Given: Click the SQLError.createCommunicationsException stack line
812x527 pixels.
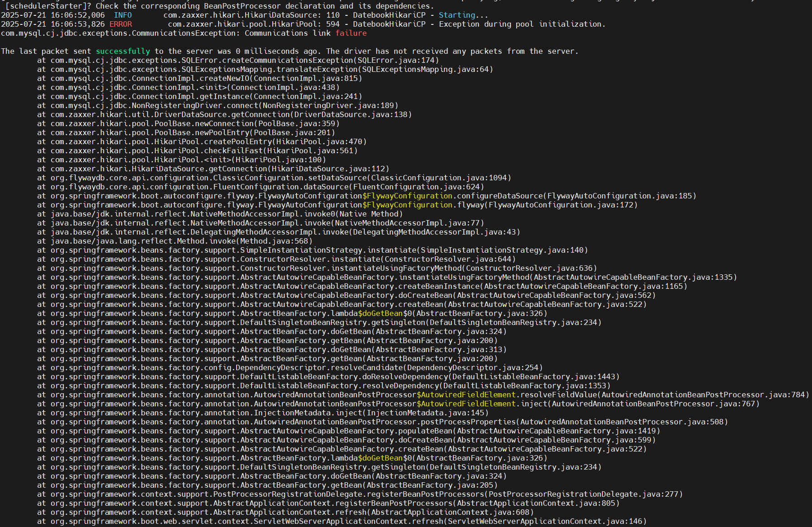Looking at the screenshot, I should (238, 61).
